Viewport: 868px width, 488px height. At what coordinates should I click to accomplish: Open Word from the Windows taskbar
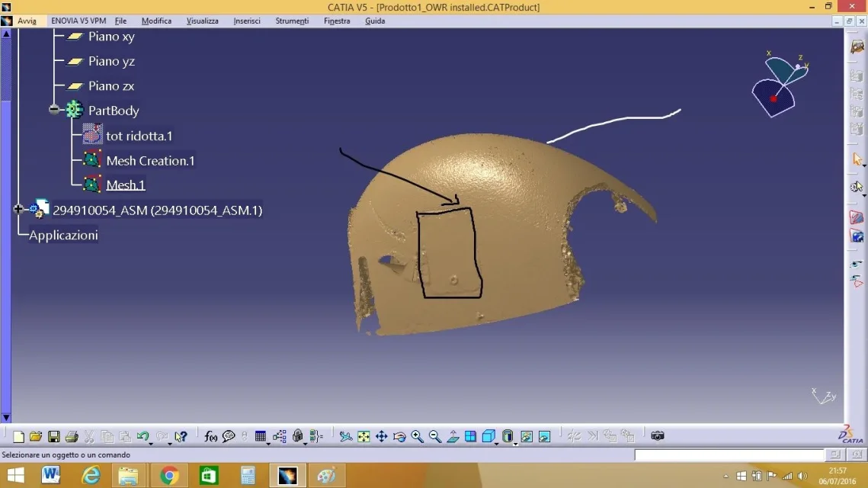pos(50,475)
